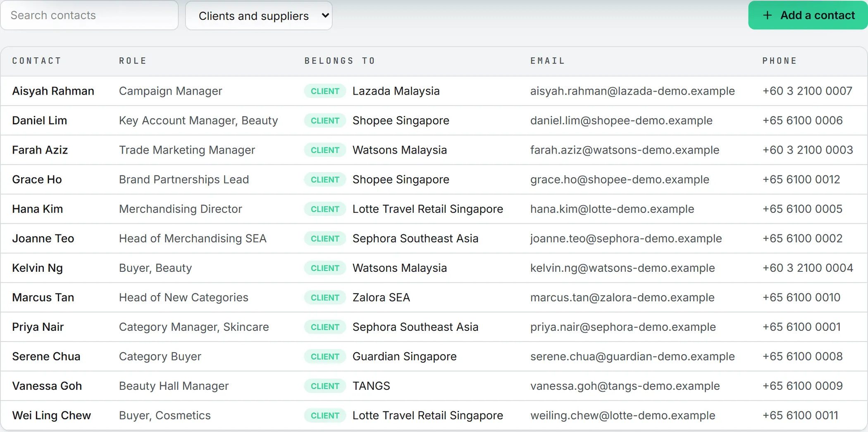Click Shopee Singapore in Grace Ho's row

401,179
